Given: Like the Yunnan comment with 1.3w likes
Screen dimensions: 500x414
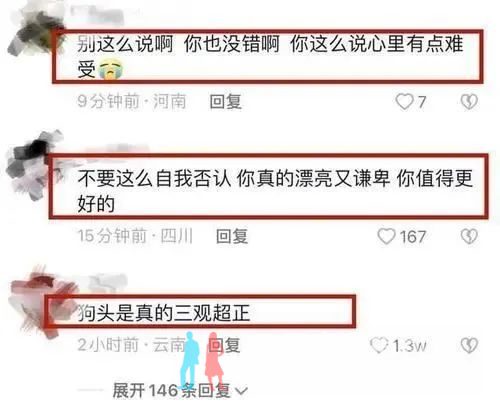Looking at the screenshot, I should [x=379, y=345].
